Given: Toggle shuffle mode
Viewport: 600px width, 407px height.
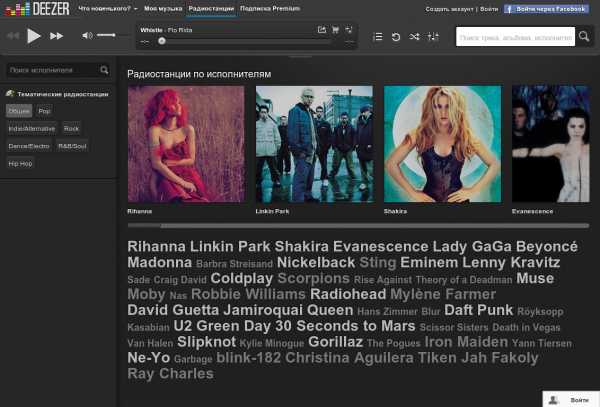Looking at the screenshot, I should click(x=414, y=36).
